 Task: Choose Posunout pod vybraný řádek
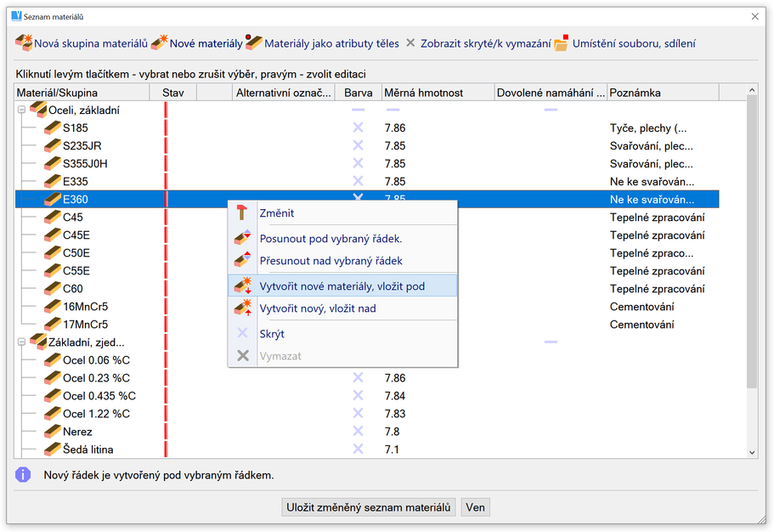pos(331,239)
